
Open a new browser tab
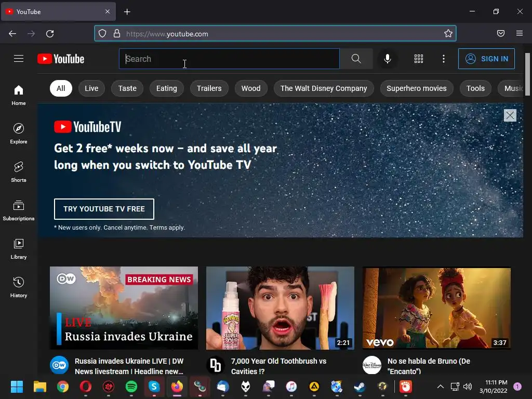(x=127, y=12)
